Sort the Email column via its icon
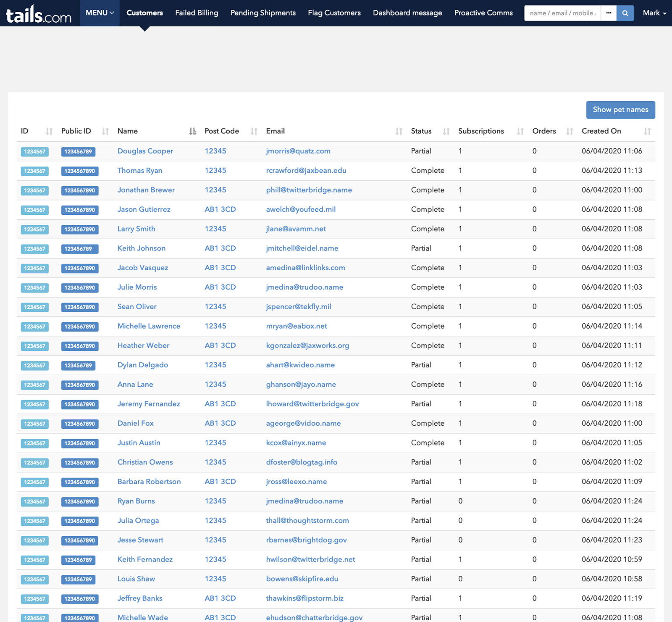672x622 pixels. (x=399, y=132)
